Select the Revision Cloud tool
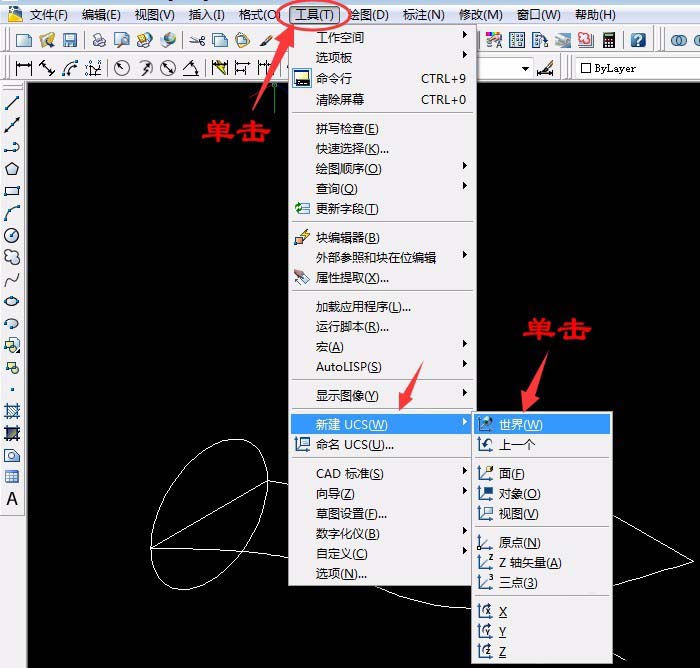The width and height of the screenshot is (700, 668). [x=12, y=257]
